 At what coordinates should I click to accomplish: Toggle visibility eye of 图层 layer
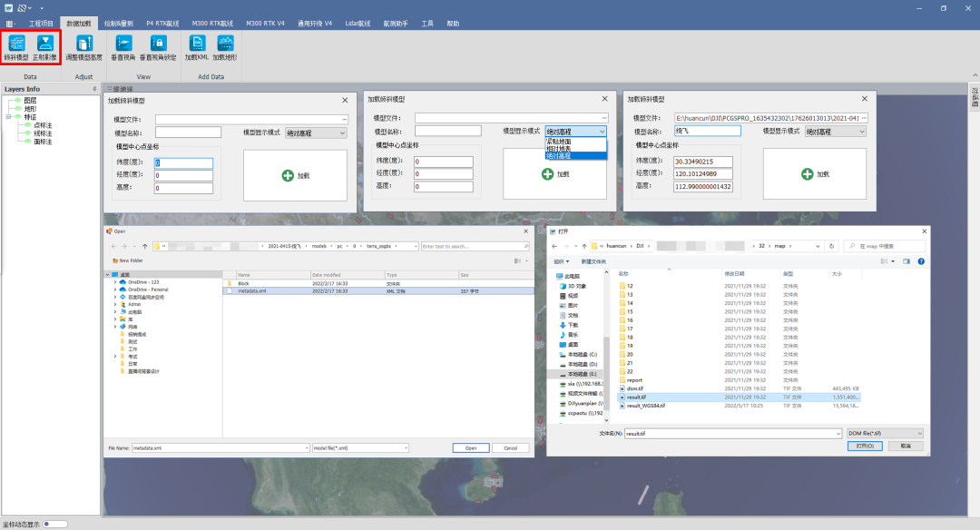click(18, 100)
